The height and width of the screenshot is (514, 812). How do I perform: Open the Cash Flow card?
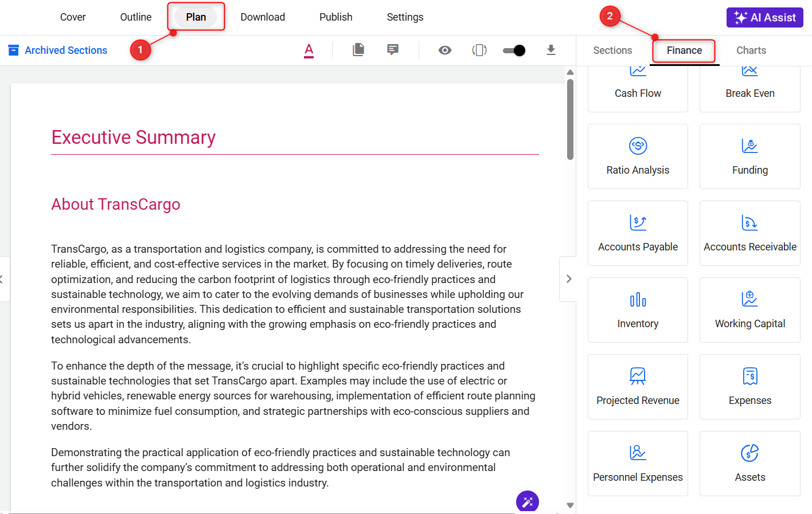click(638, 89)
